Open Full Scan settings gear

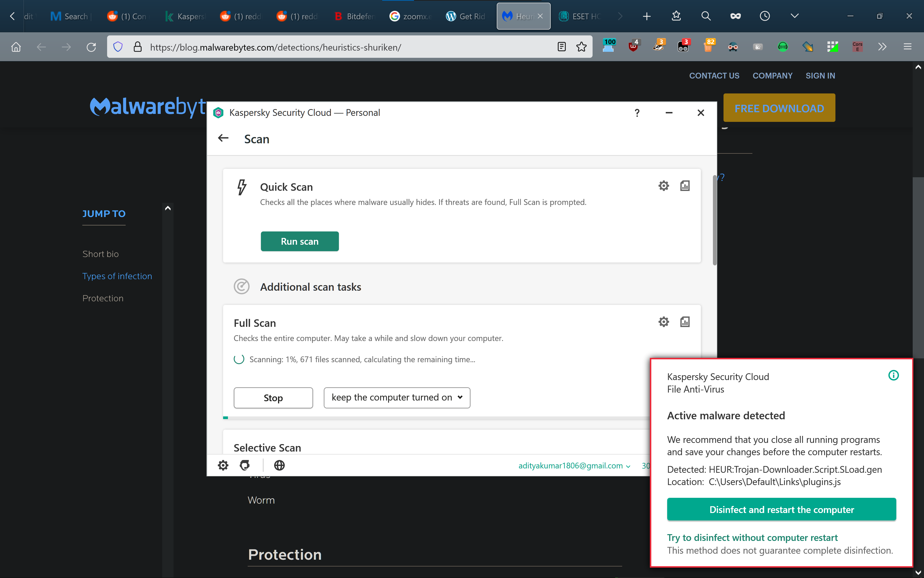[x=664, y=322]
